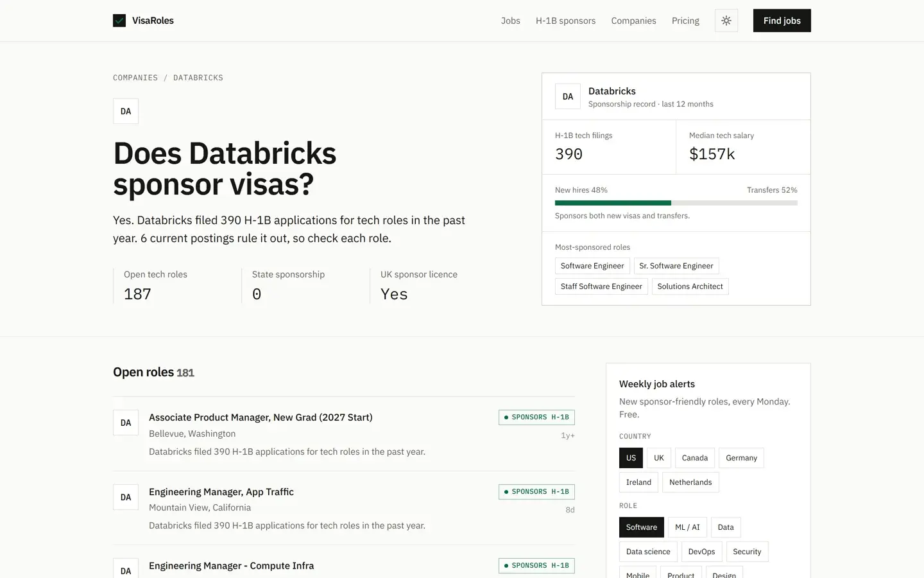This screenshot has height=578, width=924.
Task: Toggle the Data role filter
Action: (x=726, y=527)
